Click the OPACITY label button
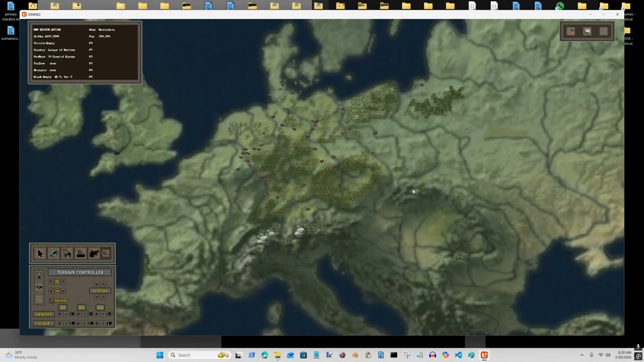This screenshot has height=362, width=644. 44,314
